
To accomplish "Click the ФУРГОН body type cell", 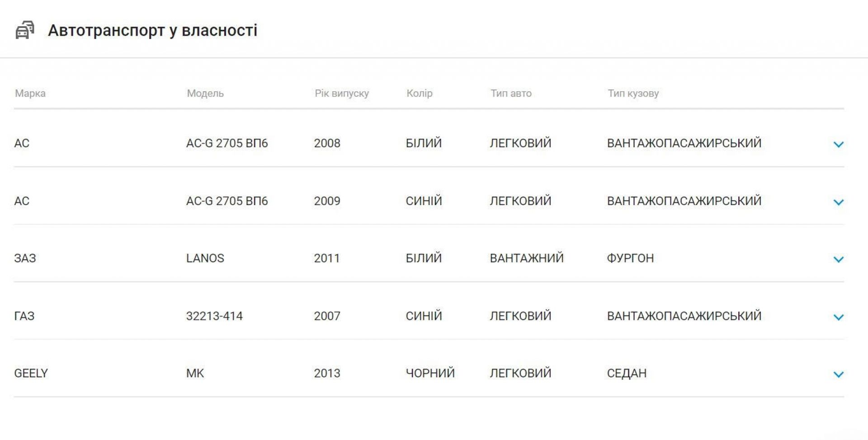I will 630,258.
